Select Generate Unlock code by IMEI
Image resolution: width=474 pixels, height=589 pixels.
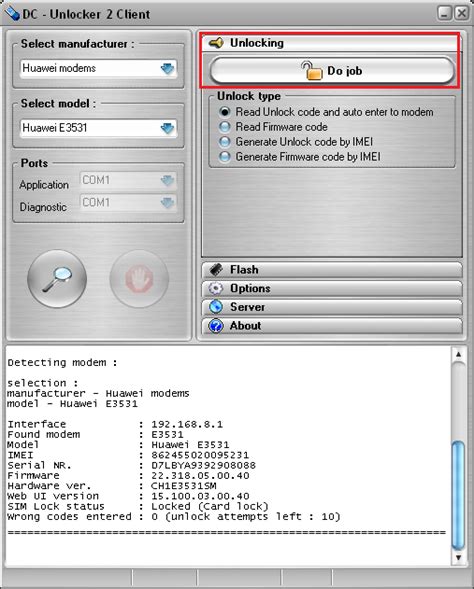tap(296, 142)
